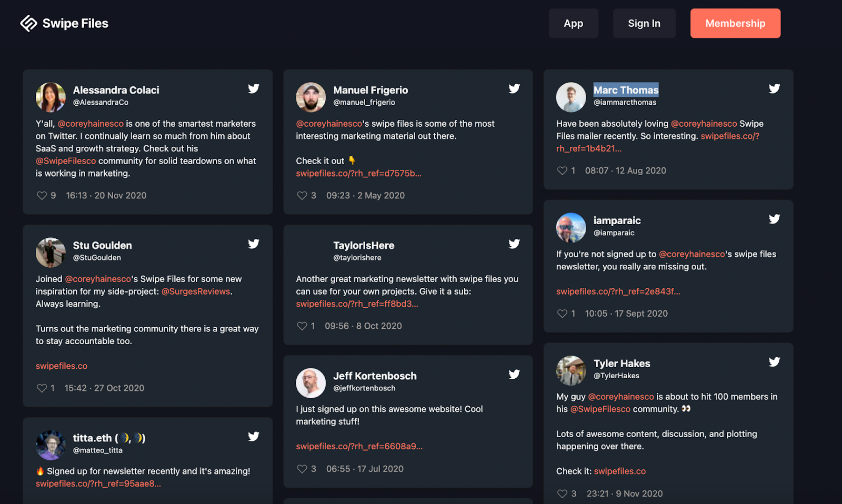Click Stu Goulden's profile photo
The image size is (842, 504).
point(51,253)
